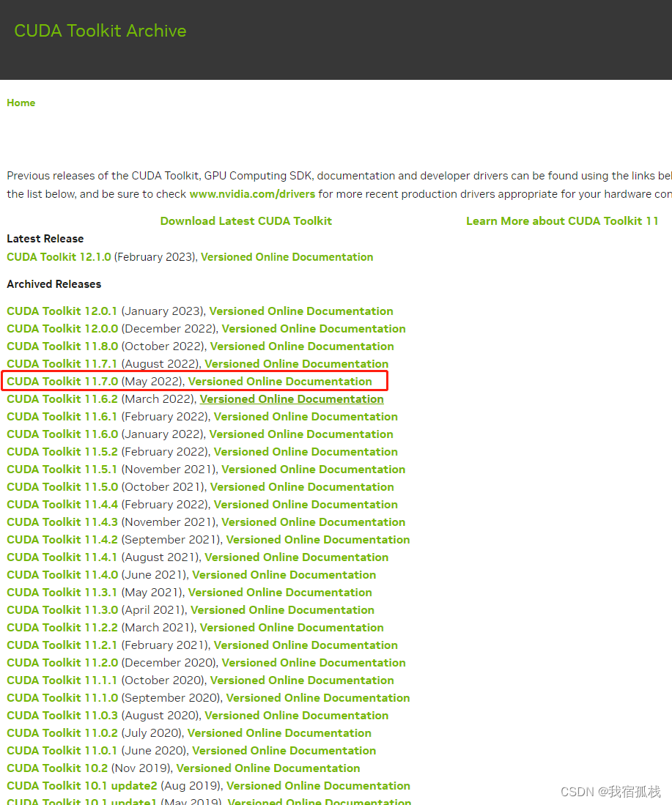This screenshot has width=672, height=805.
Task: Open Versioned Online Documentation for 11.4.2
Action: coord(318,540)
